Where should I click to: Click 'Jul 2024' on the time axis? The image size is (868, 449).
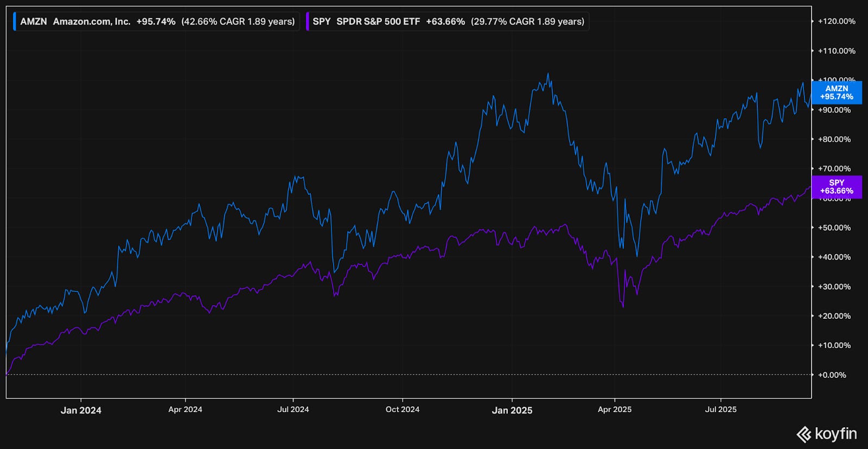tap(293, 409)
